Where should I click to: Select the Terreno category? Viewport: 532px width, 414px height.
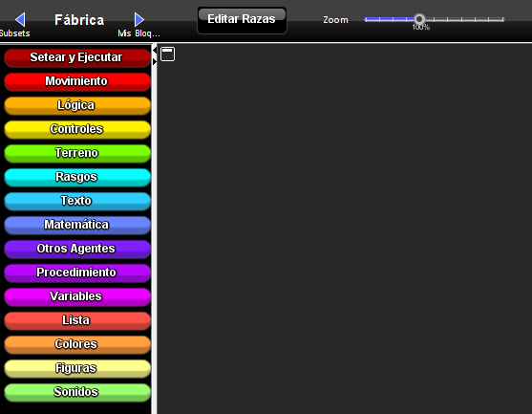click(x=77, y=153)
